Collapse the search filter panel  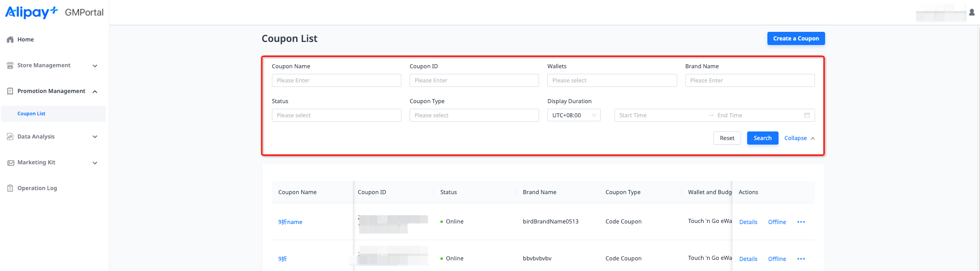pos(799,138)
